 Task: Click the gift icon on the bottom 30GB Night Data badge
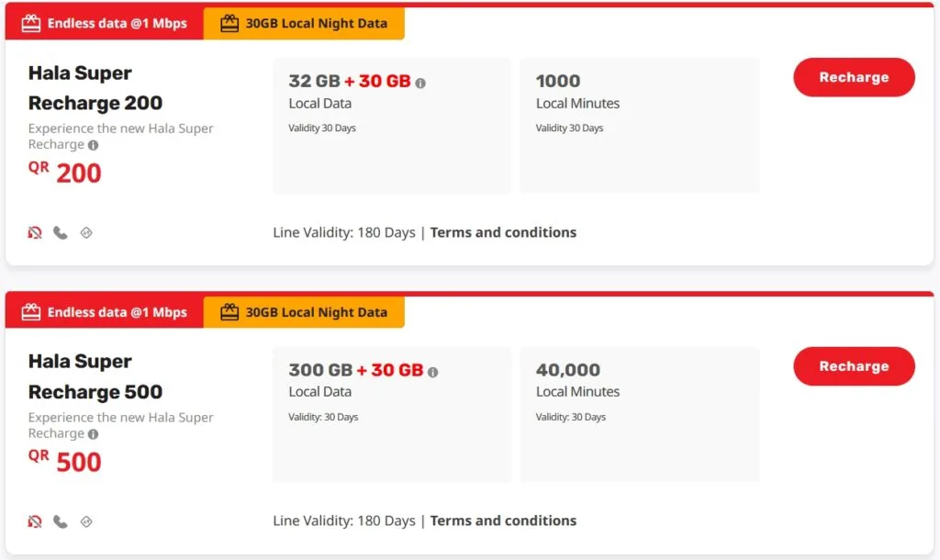pyautogui.click(x=229, y=313)
